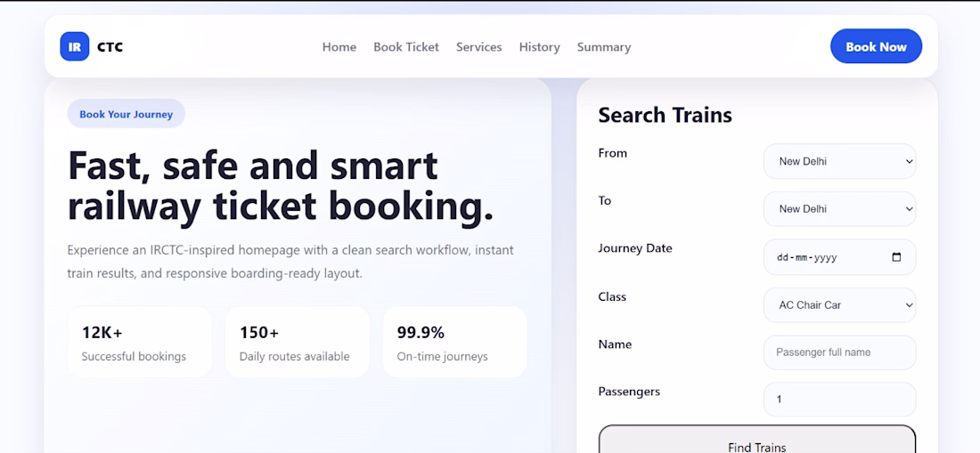Go to the Home nav item

(x=339, y=47)
